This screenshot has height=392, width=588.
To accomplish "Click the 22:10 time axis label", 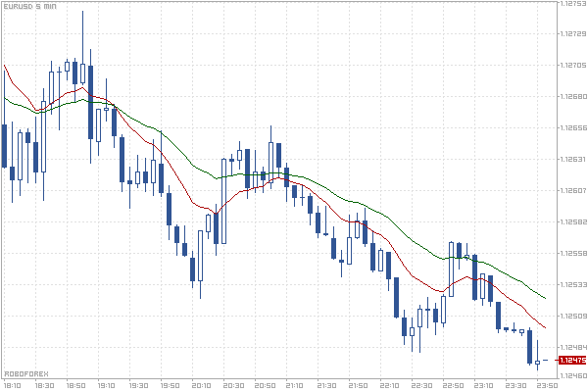I will point(389,385).
